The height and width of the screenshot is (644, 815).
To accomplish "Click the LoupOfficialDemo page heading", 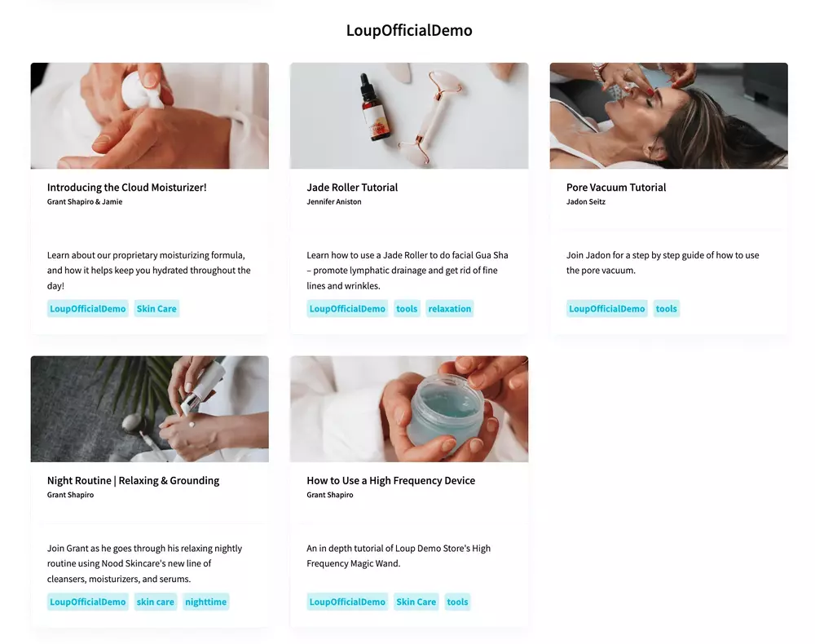I will tap(409, 30).
